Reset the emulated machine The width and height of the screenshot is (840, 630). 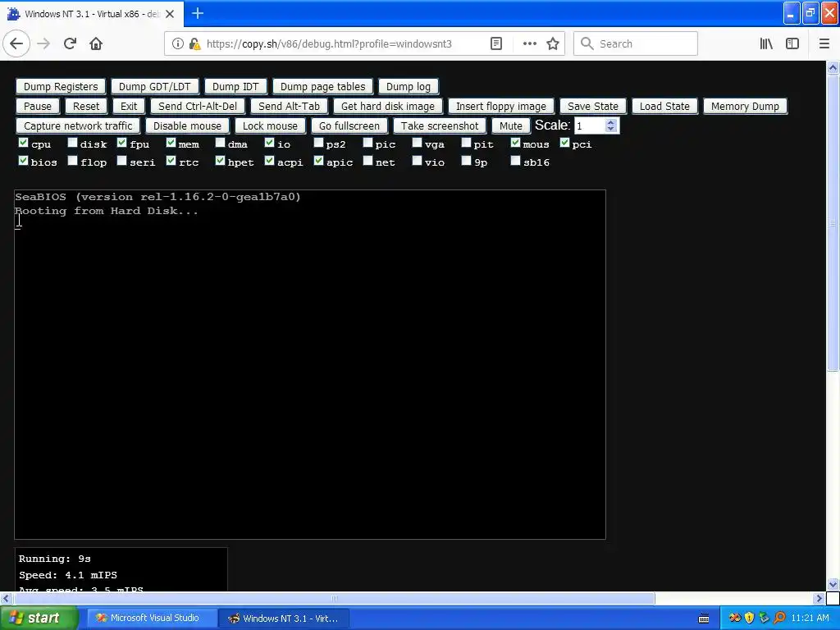pos(85,106)
